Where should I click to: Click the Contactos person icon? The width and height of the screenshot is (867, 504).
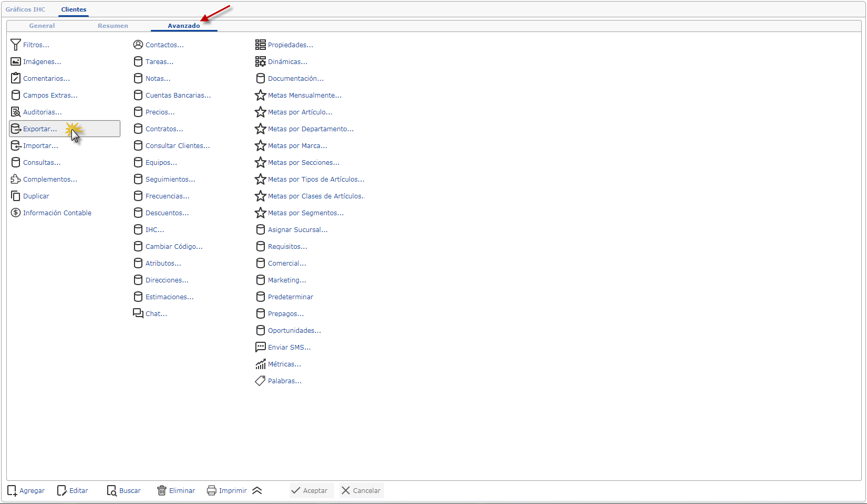click(138, 45)
